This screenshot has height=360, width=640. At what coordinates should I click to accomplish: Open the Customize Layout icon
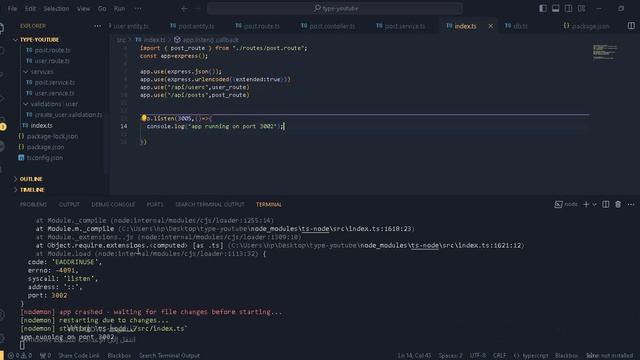pos(581,9)
